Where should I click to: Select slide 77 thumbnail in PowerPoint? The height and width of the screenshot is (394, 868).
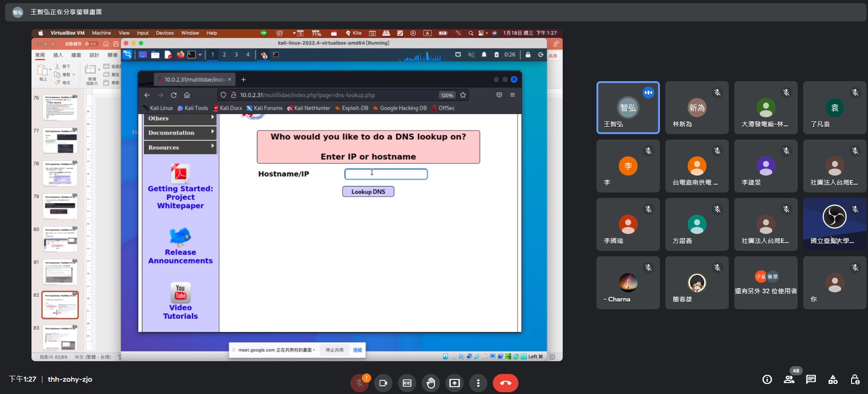(x=60, y=140)
